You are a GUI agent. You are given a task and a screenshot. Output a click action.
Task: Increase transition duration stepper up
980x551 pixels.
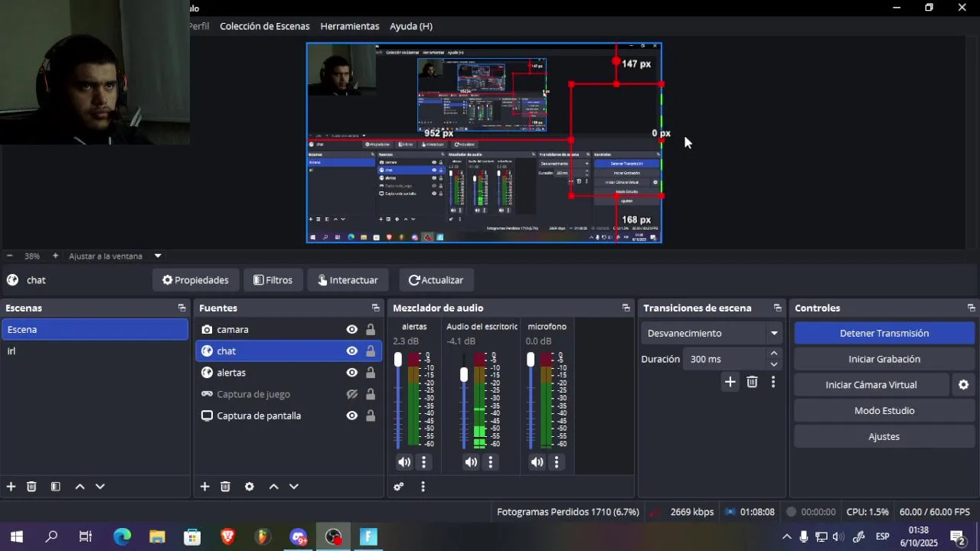tap(774, 354)
